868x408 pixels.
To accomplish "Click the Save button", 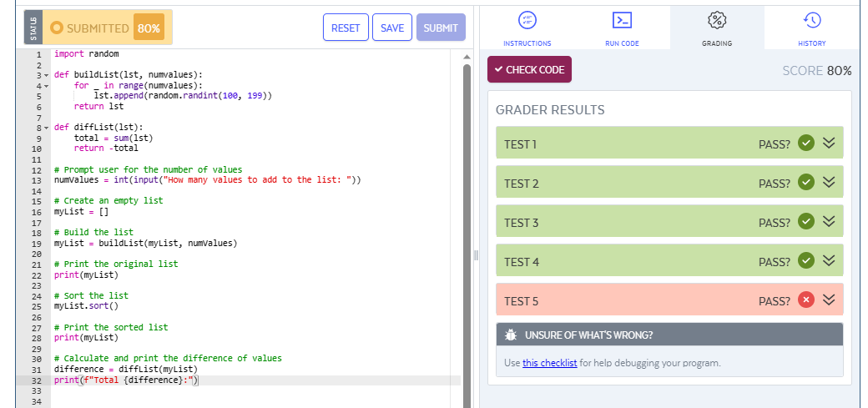I will (392, 28).
